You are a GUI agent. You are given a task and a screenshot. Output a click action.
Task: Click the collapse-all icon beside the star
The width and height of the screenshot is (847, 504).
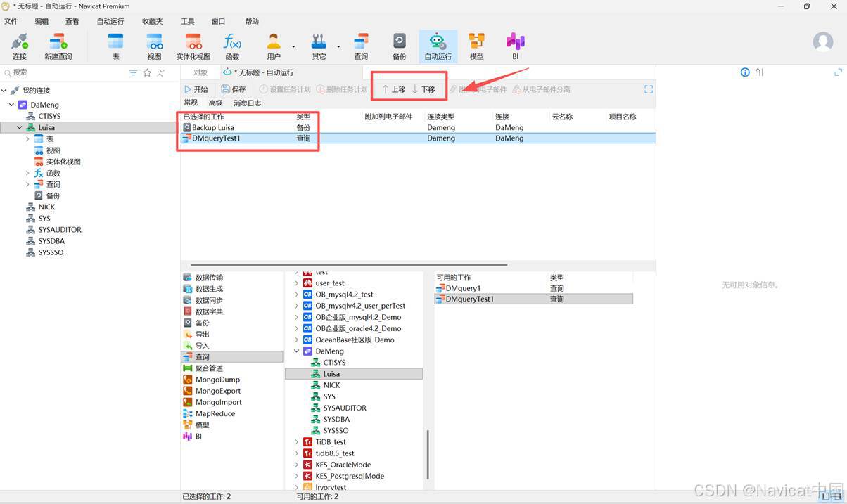tap(160, 72)
